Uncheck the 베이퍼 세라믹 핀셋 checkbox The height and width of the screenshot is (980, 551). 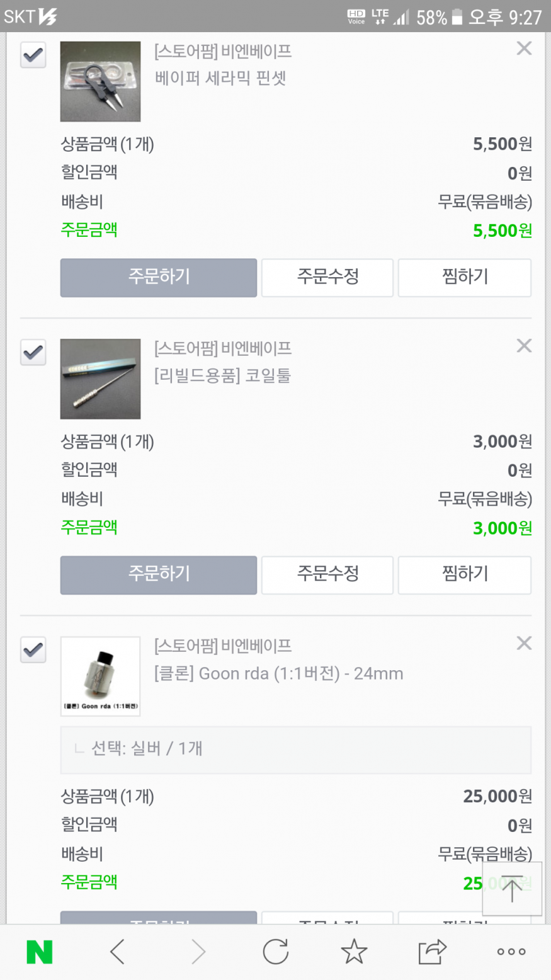coord(33,55)
